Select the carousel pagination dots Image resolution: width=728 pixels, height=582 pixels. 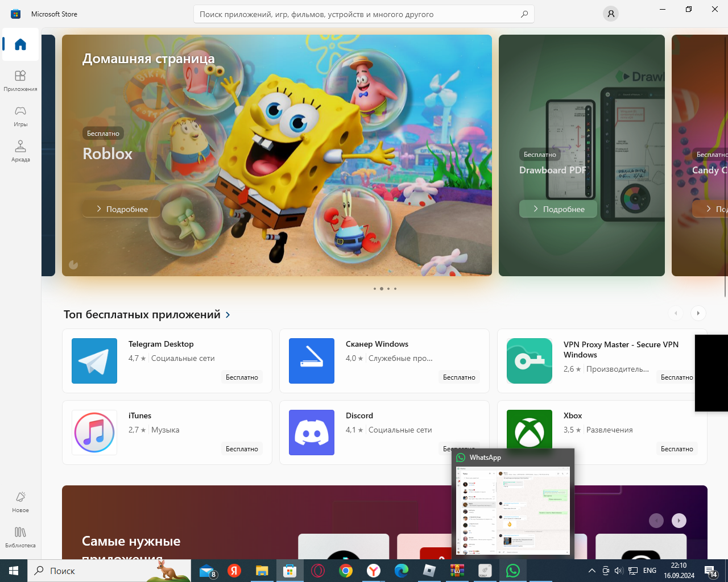coord(385,289)
